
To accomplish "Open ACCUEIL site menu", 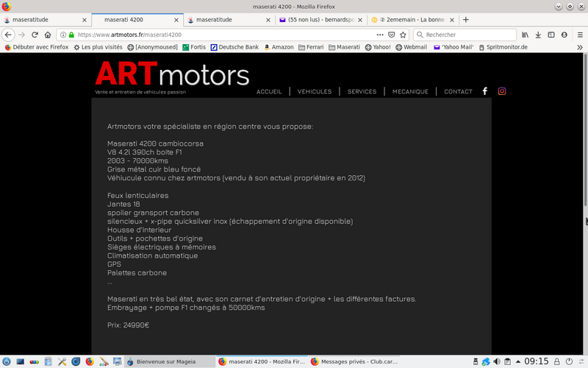I will [269, 91].
